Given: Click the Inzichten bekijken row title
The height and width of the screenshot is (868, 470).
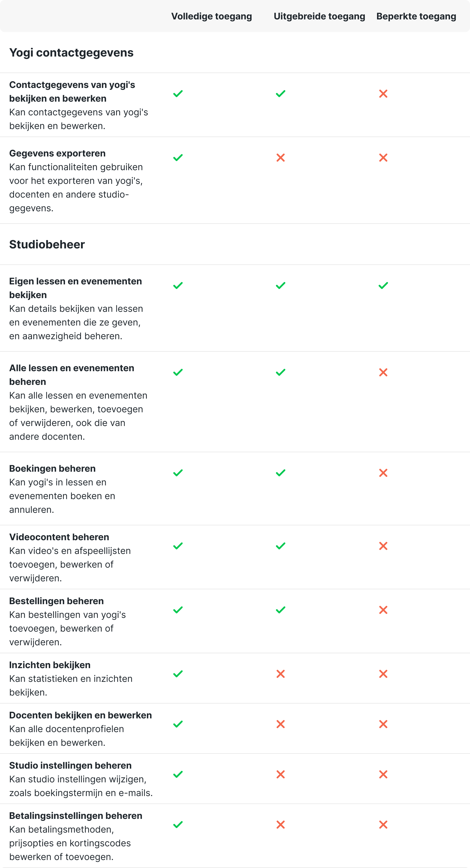Looking at the screenshot, I should (x=50, y=665).
